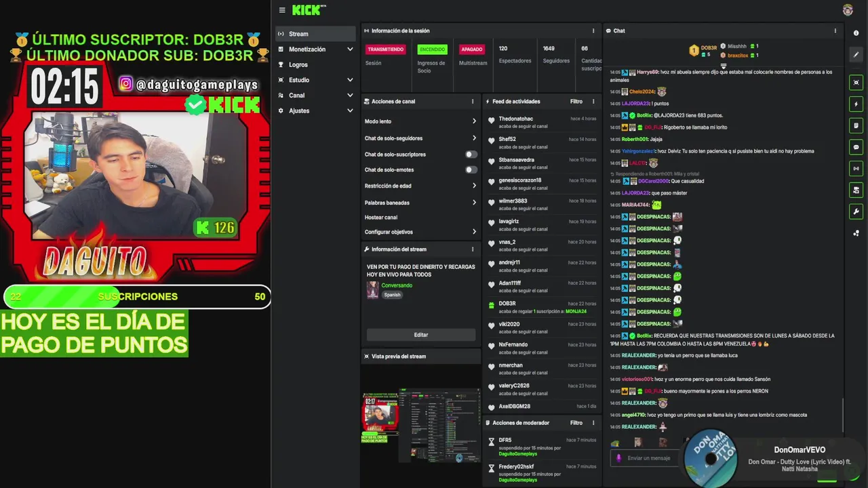
Task: Open the Conversando category link
Action: pyautogui.click(x=397, y=285)
